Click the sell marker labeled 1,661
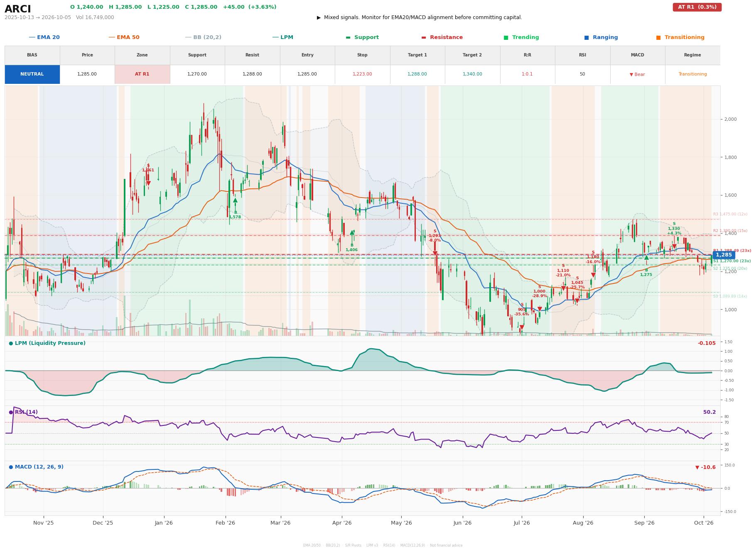This screenshot has width=756, height=552. tap(148, 183)
